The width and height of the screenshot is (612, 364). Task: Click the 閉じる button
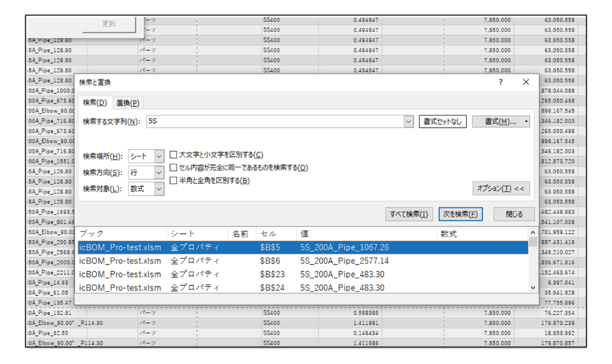pos(514,214)
